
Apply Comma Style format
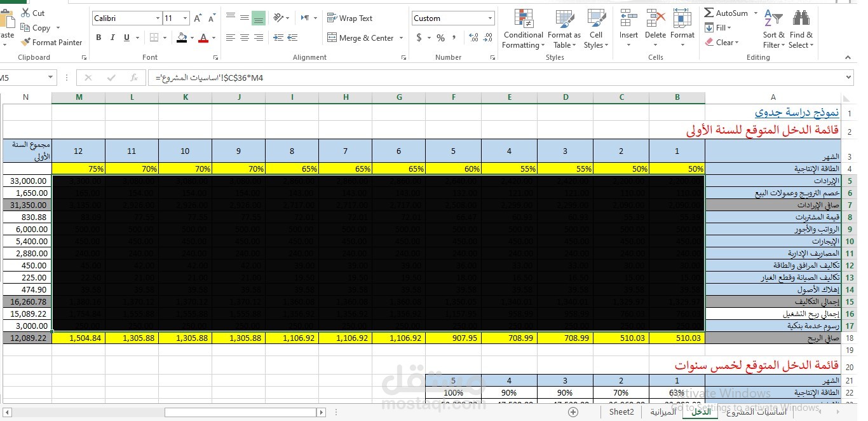tap(455, 38)
